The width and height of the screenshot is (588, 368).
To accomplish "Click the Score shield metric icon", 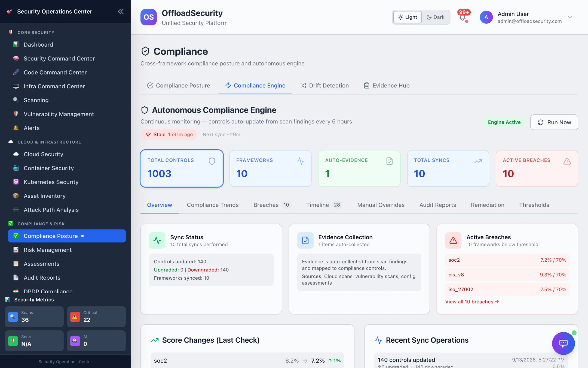I will point(13,341).
